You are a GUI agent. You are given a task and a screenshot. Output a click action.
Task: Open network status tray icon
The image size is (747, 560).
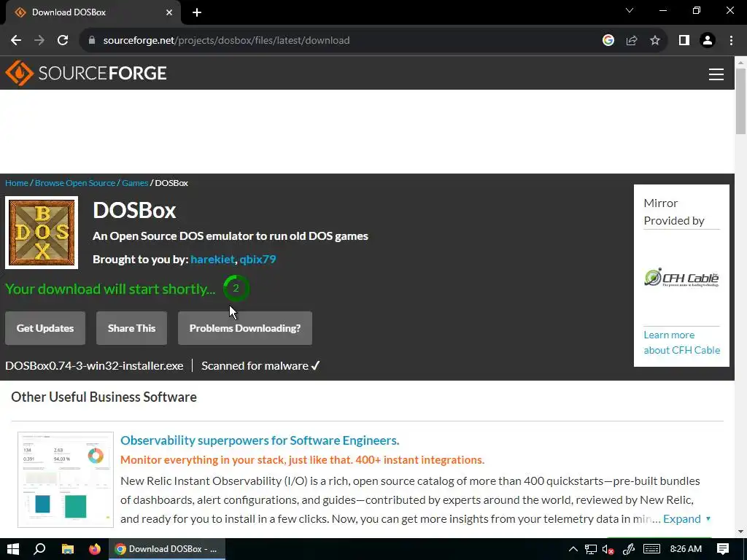(x=591, y=549)
